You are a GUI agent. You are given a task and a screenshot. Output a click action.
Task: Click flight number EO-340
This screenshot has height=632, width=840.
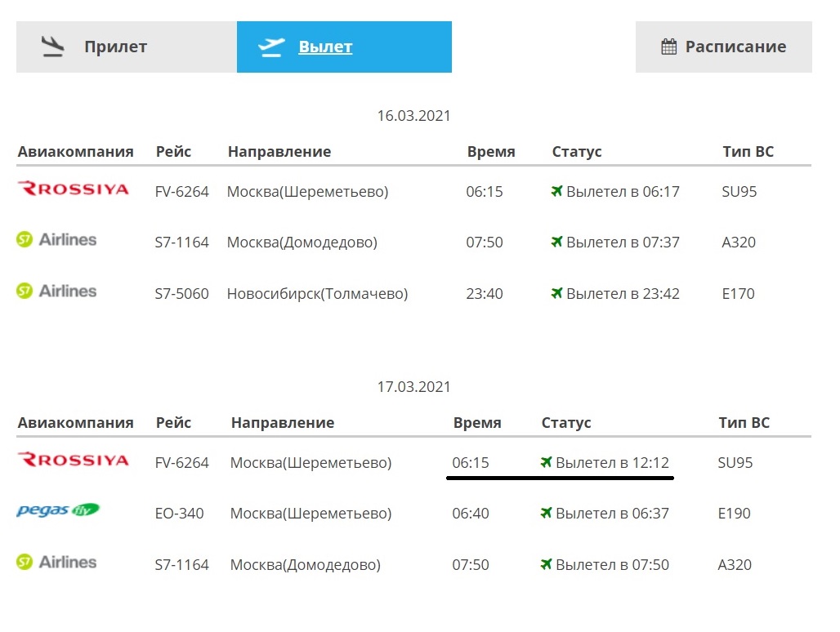pyautogui.click(x=180, y=514)
